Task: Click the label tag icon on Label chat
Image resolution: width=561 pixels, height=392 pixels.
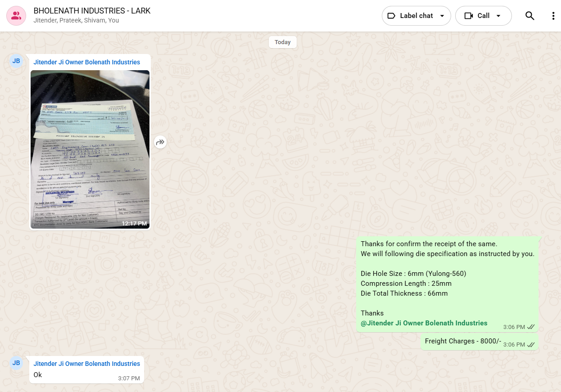Action: tap(391, 16)
